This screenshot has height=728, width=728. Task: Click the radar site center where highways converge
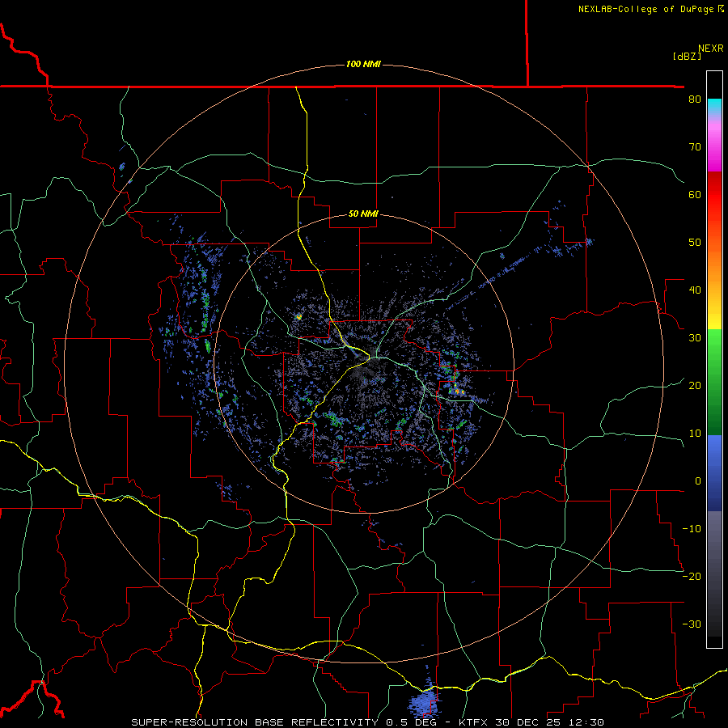[x=371, y=358]
